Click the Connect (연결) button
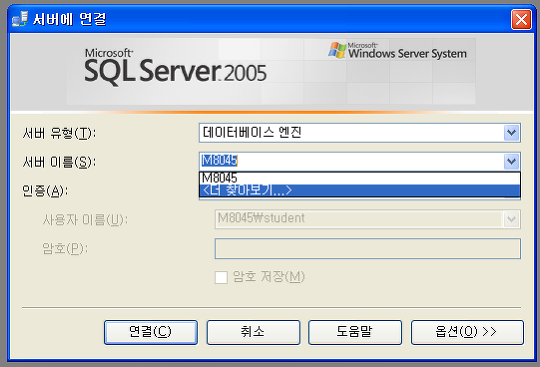 151,332
